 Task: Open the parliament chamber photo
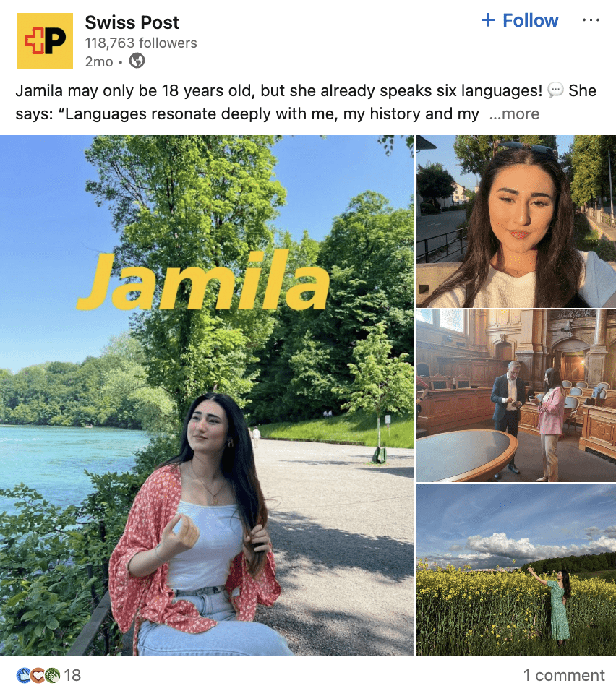coord(516,395)
